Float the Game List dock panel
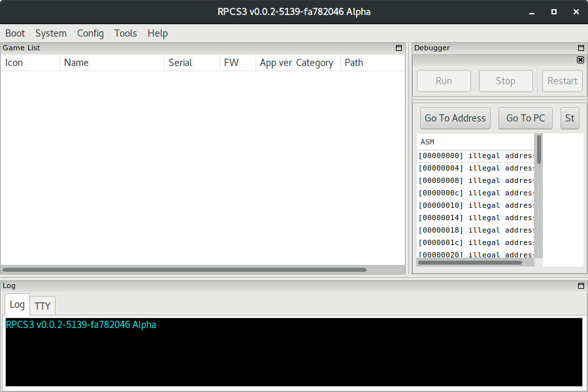588x392 pixels. (x=399, y=48)
